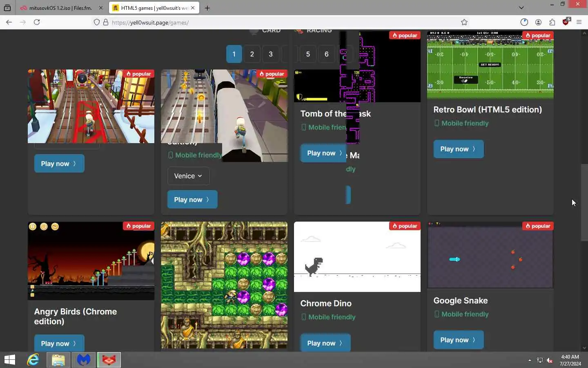Open the jungle temple gem puzzle thumbnail
Viewport: 588px width, 368px height.
click(x=224, y=285)
